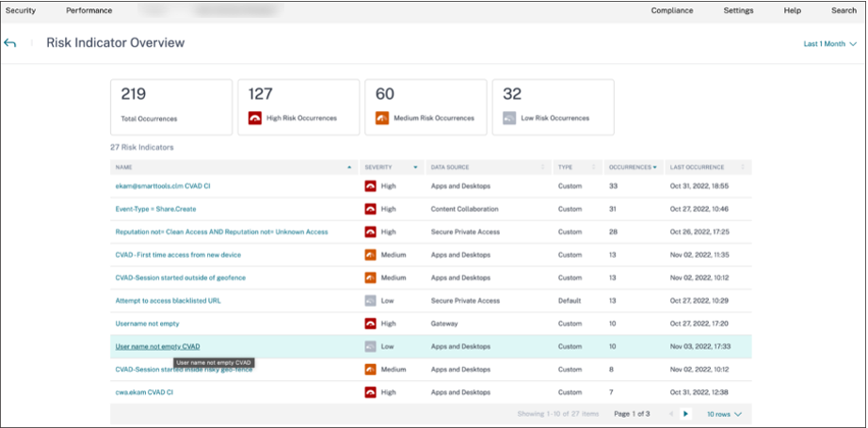The image size is (868, 428).
Task: Open the Security menu
Action: [x=21, y=10]
